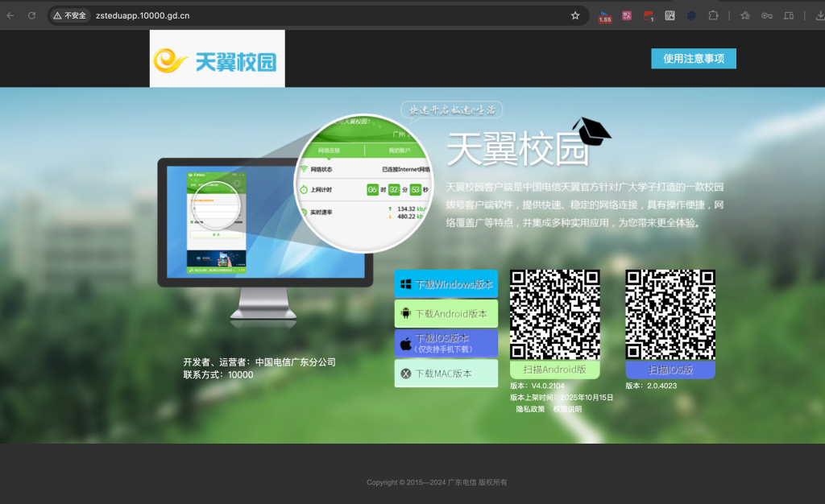Click the password manager key icon
Screen dimensions: 825x504
point(767,14)
